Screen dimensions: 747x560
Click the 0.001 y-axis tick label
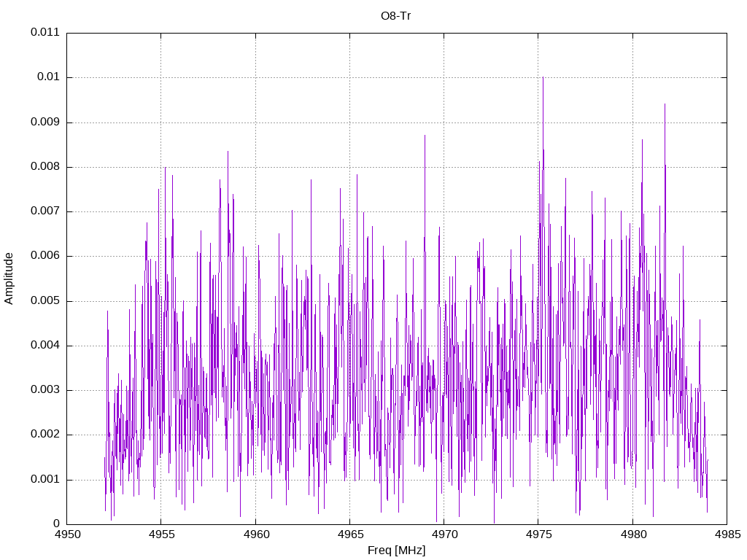tap(45, 480)
